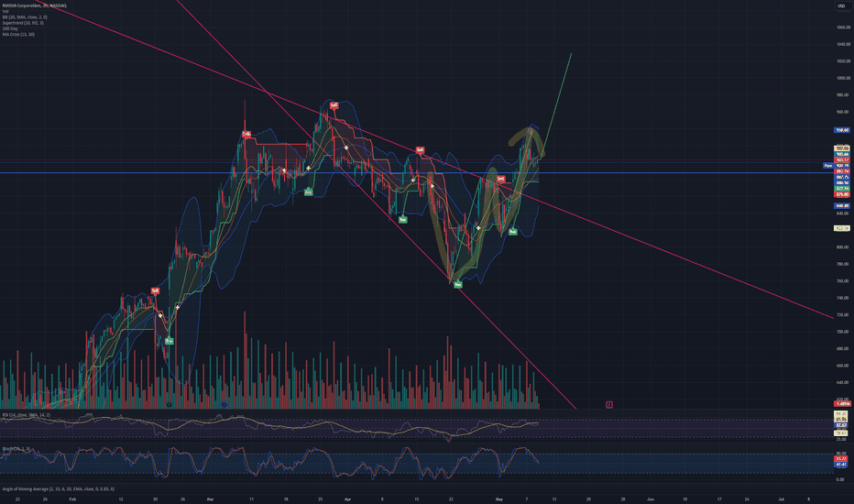Viewport: 854px width, 504px height.
Task: Select the Angle of Moving Average legend
Action: click(x=59, y=488)
